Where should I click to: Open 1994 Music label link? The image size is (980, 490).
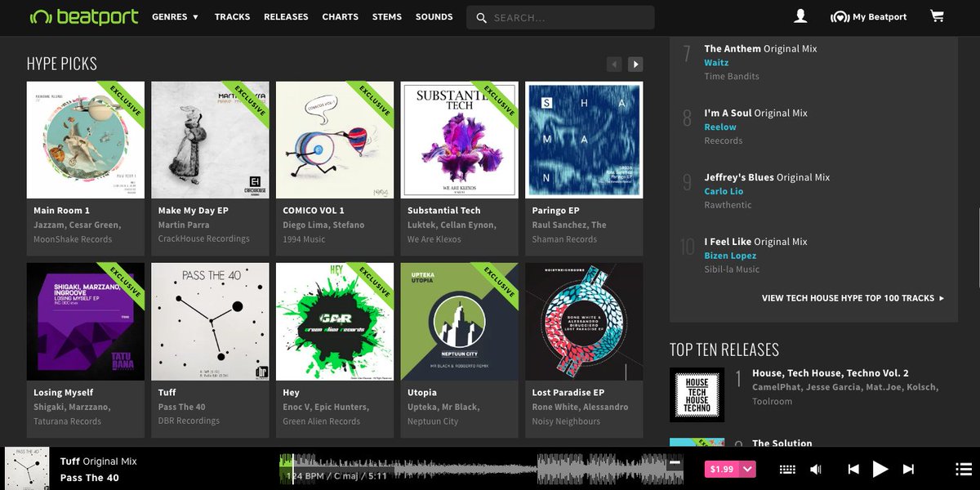pyautogui.click(x=304, y=239)
